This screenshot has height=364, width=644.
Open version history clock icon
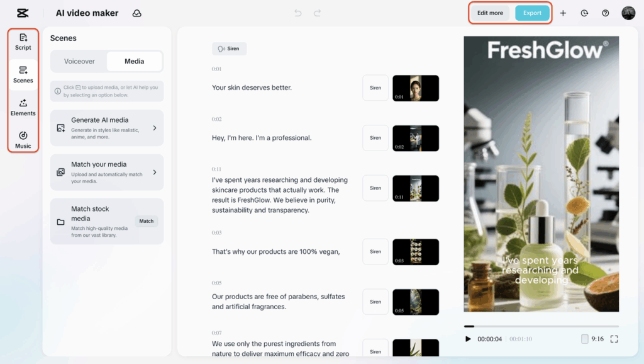coord(584,13)
